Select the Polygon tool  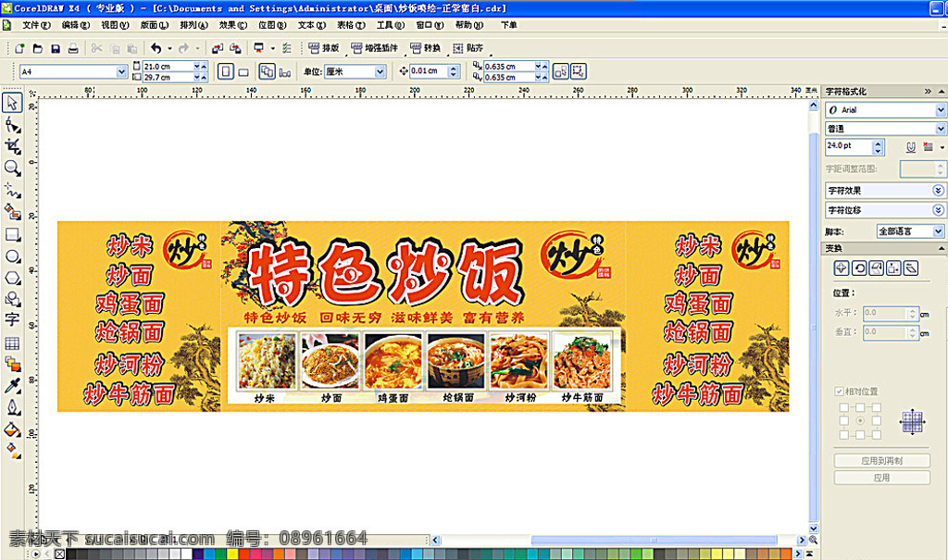[12, 279]
